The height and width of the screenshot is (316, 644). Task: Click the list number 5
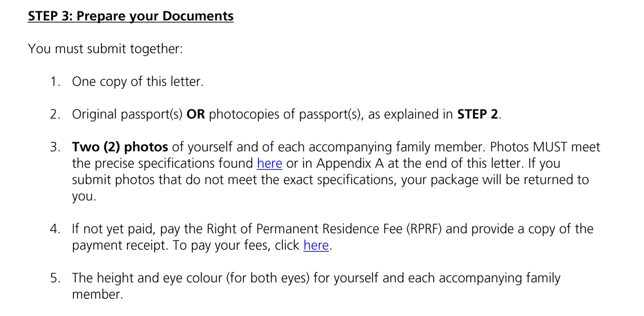55,278
